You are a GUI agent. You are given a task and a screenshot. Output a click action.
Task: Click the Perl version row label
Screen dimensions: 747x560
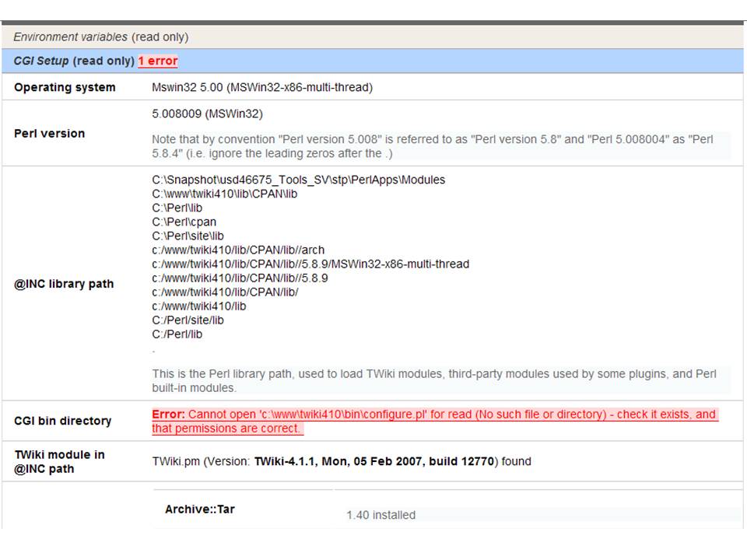click(50, 133)
